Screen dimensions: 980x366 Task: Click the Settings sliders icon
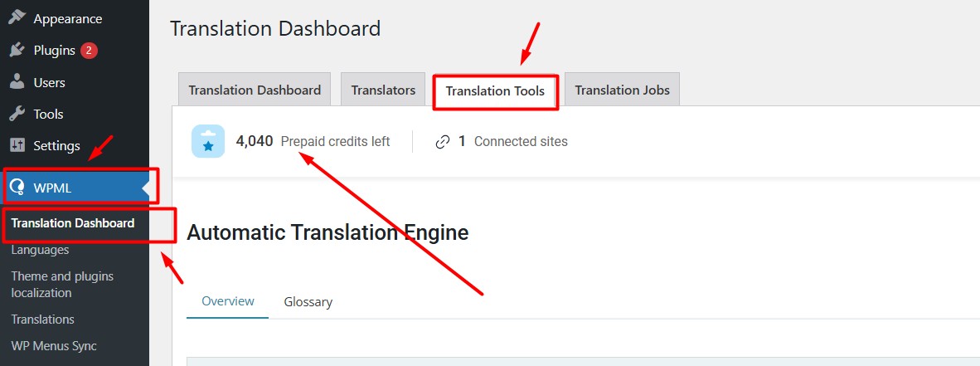[17, 145]
